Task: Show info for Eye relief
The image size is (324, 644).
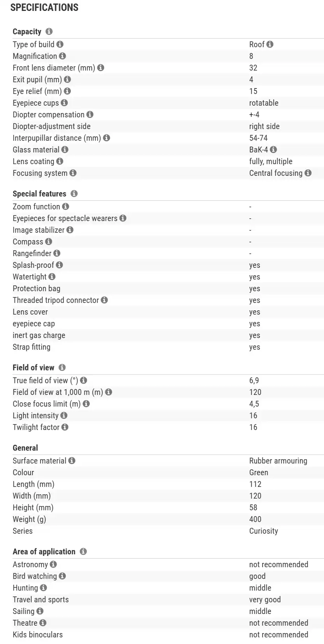Action: pos(67,91)
